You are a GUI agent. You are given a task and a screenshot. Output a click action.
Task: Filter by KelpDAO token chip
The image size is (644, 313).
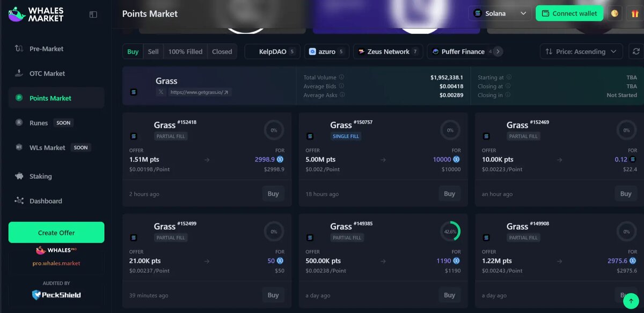[x=272, y=52]
